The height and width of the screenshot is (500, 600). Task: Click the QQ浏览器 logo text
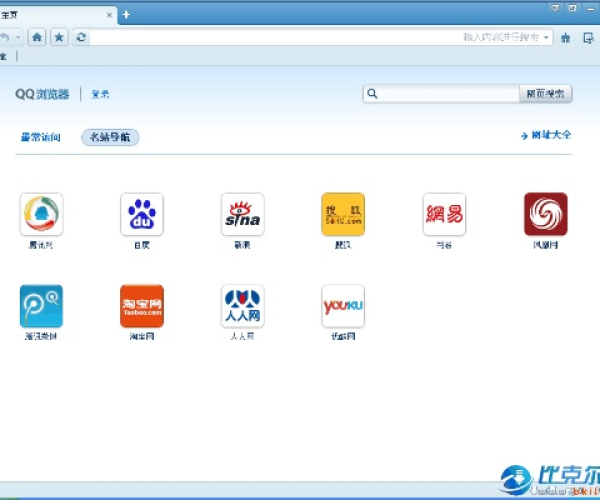tap(42, 94)
